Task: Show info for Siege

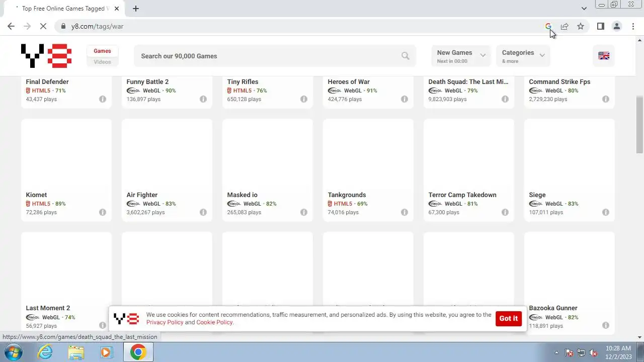Action: click(606, 212)
